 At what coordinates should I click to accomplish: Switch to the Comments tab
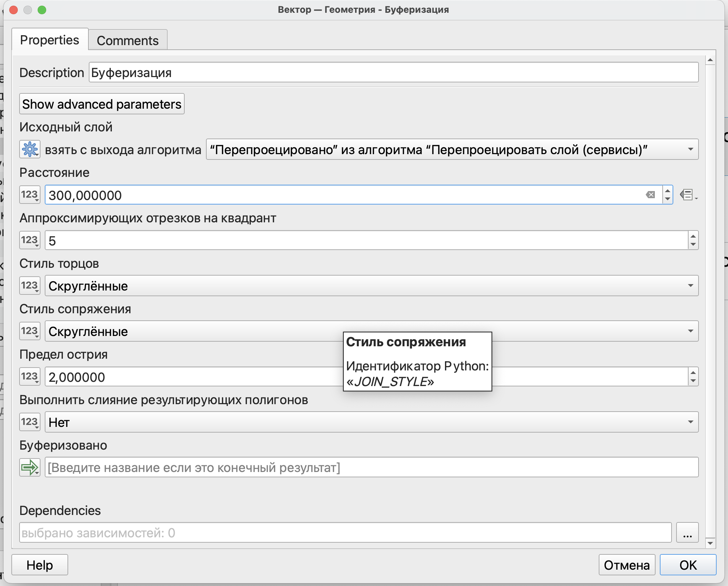click(127, 40)
